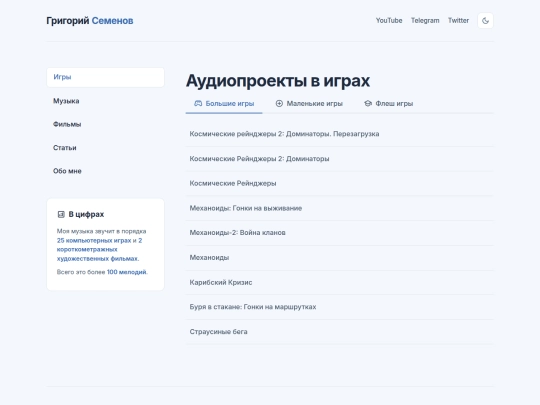Open the Twitter link in header
Image resolution: width=540 pixels, height=405 pixels.
tap(458, 21)
